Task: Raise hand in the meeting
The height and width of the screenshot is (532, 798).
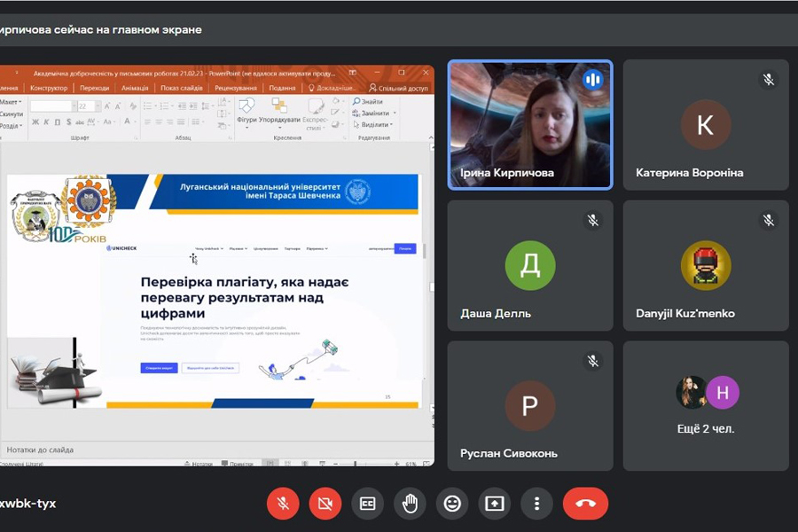Action: (410, 504)
